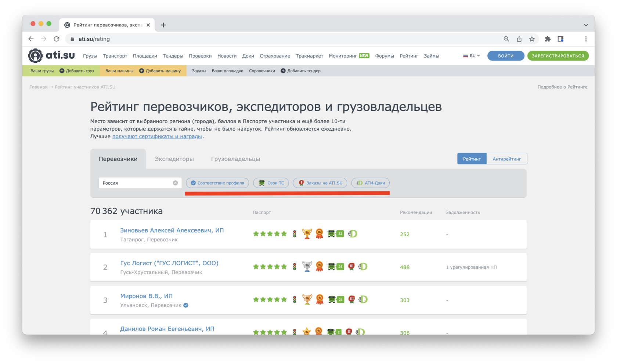Open the browser extensions puzzle icon
The image size is (617, 364).
click(548, 39)
